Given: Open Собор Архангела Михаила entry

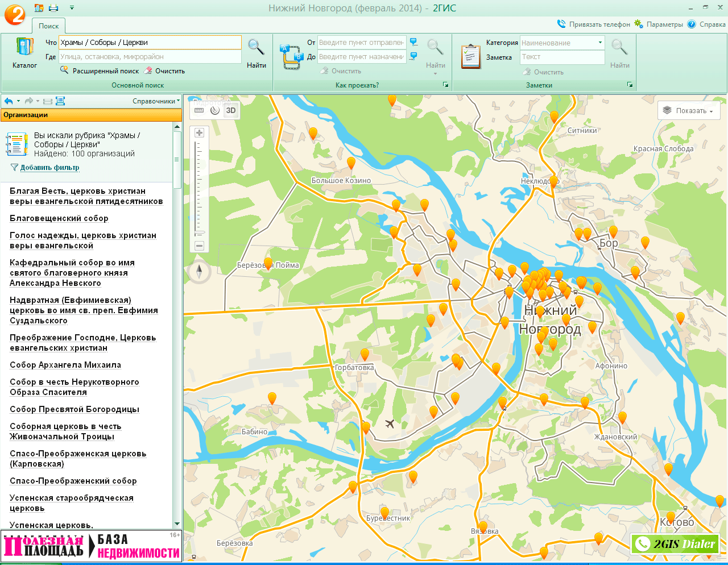Looking at the screenshot, I should 65,365.
